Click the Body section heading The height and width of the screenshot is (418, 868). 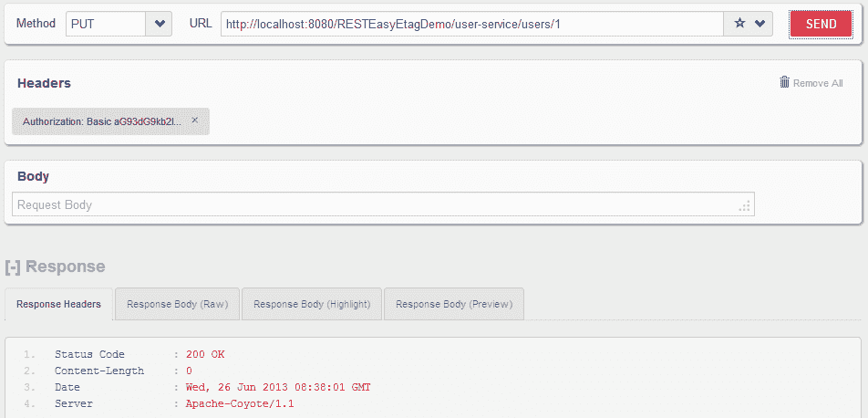coord(33,176)
